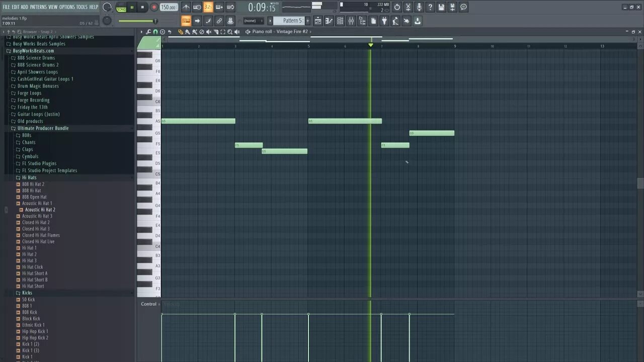The width and height of the screenshot is (644, 362).
Task: Click the piano roll vertical scrollbar handle
Action: point(640,183)
